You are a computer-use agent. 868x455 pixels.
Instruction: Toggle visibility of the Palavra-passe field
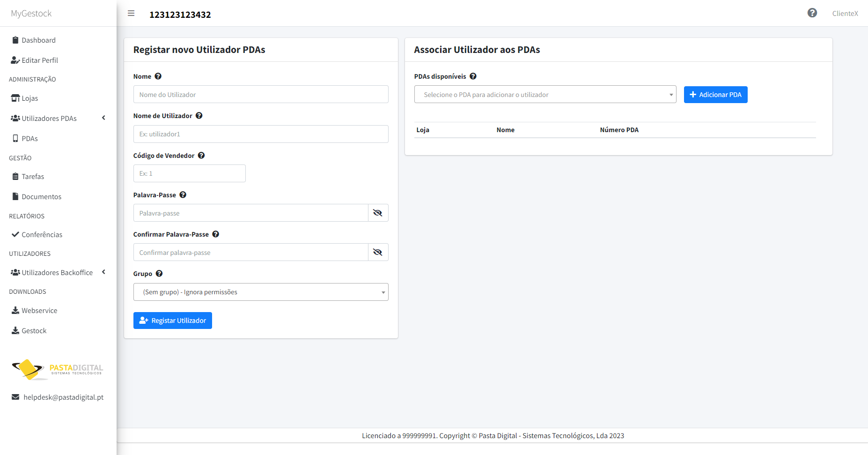378,213
